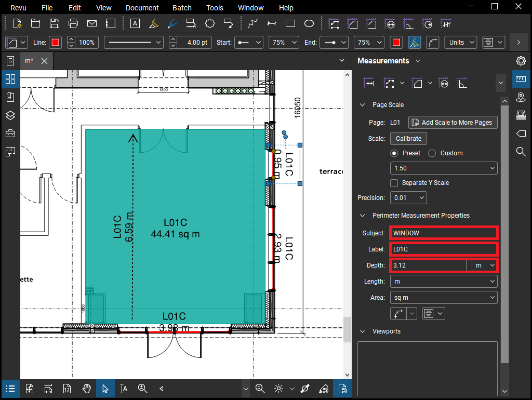Select the Callout tool
Image resolution: width=532 pixels, height=400 pixels.
229,24
